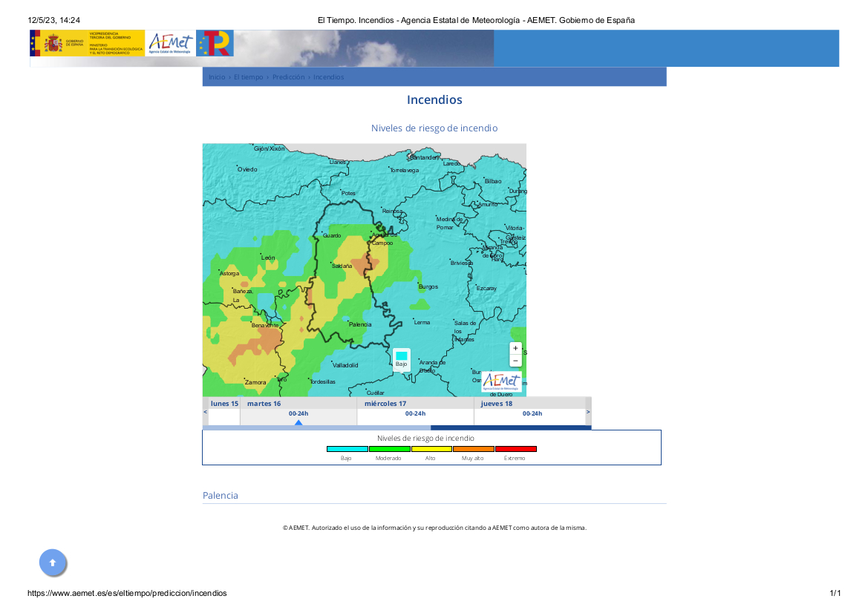The width and height of the screenshot is (868, 613).
Task: Click the orange Muy alto legend swatch
Action: click(473, 449)
